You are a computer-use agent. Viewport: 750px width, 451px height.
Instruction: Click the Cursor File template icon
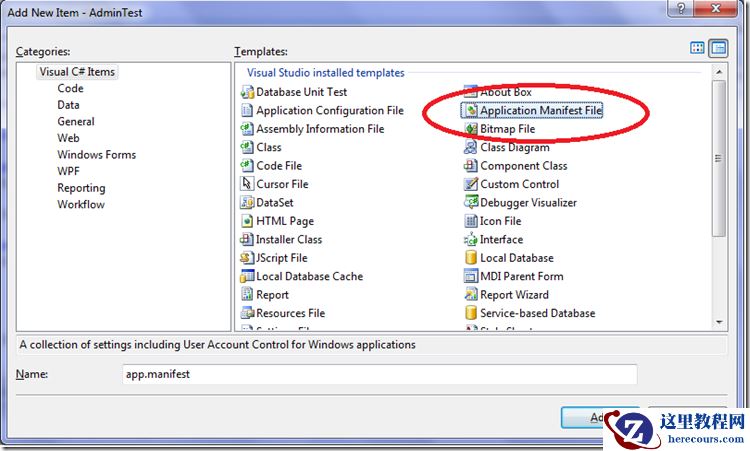(247, 184)
